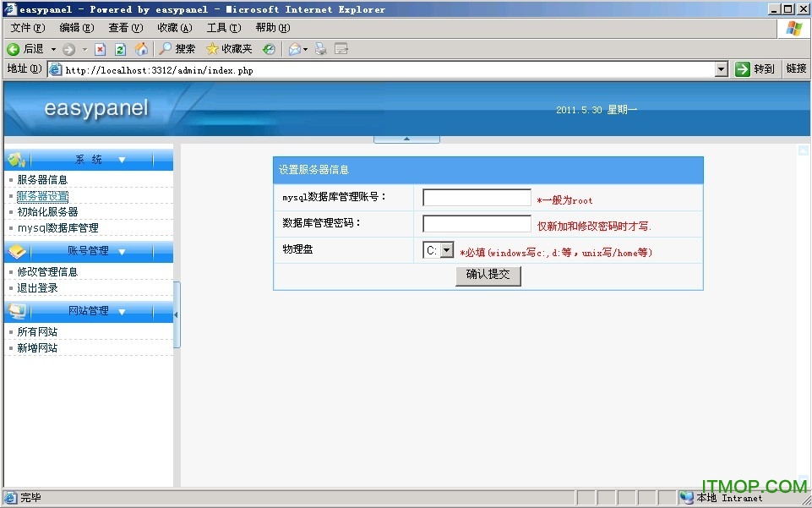Collapse the 账号管理 section with its arrow
This screenshot has height=508, width=812.
click(x=122, y=251)
